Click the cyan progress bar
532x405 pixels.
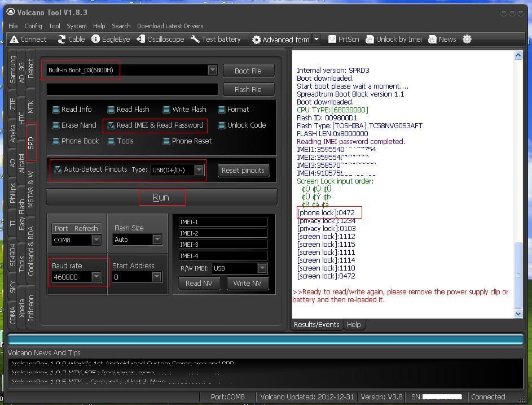pos(265,340)
